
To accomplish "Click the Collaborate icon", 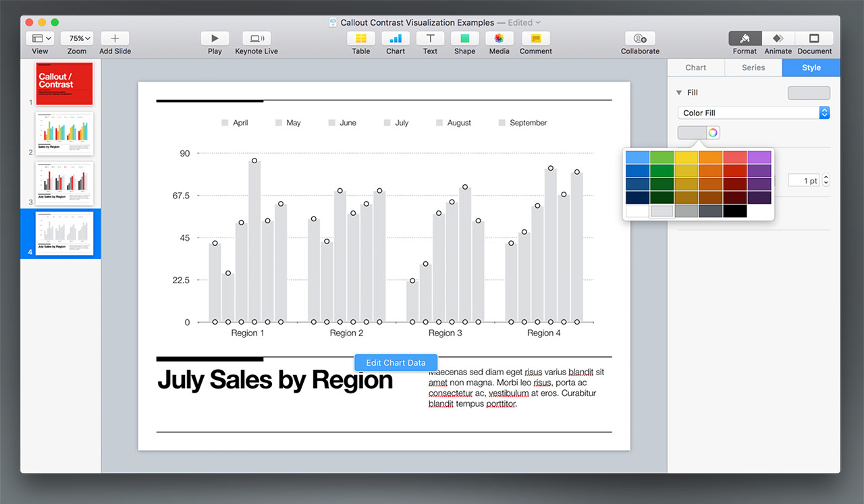I will [x=640, y=39].
